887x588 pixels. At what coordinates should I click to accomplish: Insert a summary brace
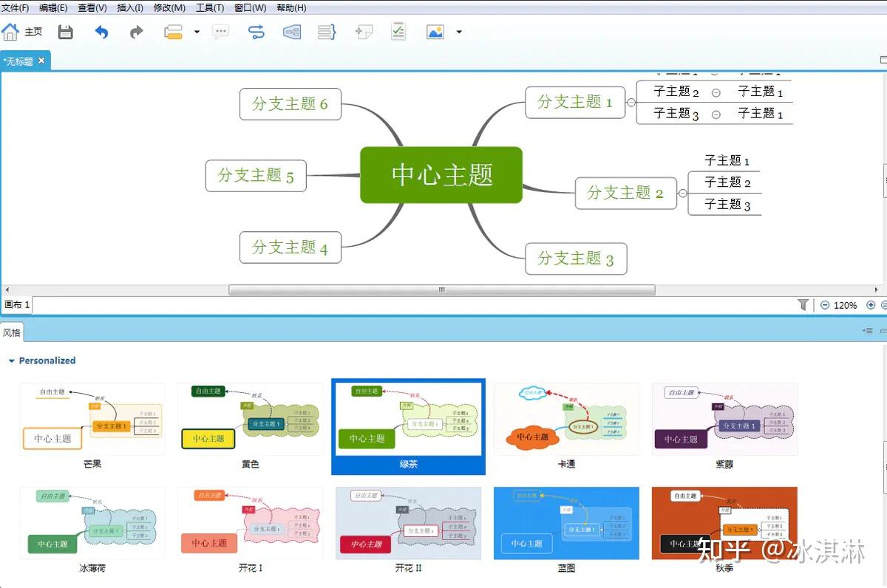click(x=326, y=32)
